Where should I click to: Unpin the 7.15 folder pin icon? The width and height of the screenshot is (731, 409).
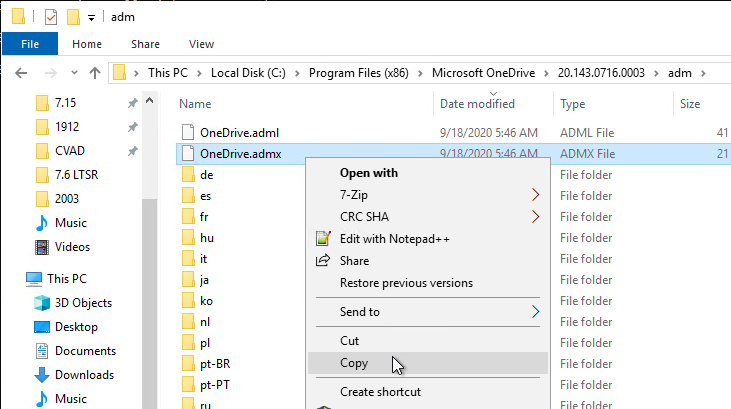pos(133,103)
